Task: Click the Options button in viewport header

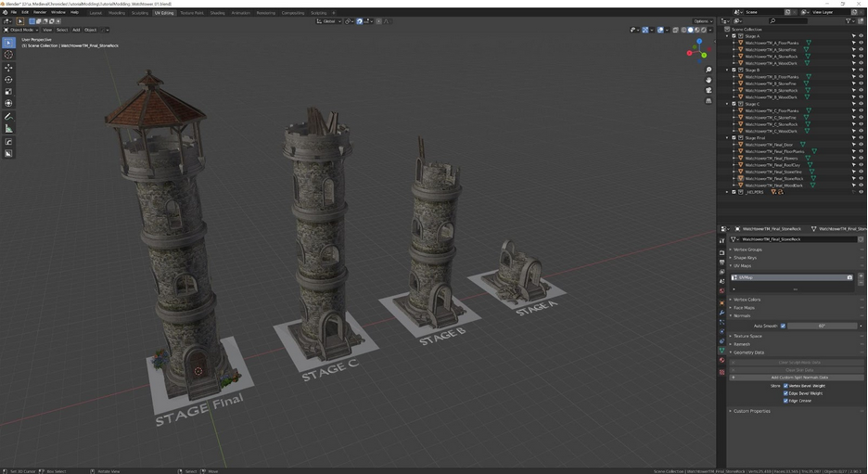Action: pyautogui.click(x=702, y=20)
